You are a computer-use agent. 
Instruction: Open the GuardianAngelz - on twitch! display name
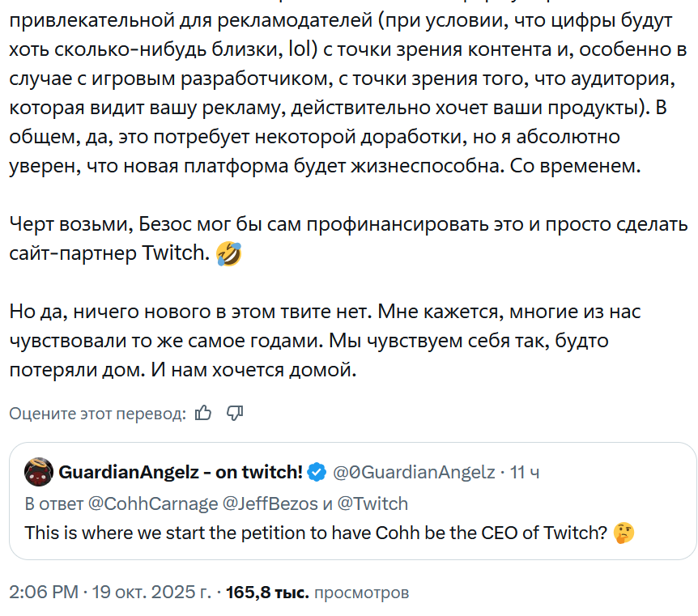point(180,472)
